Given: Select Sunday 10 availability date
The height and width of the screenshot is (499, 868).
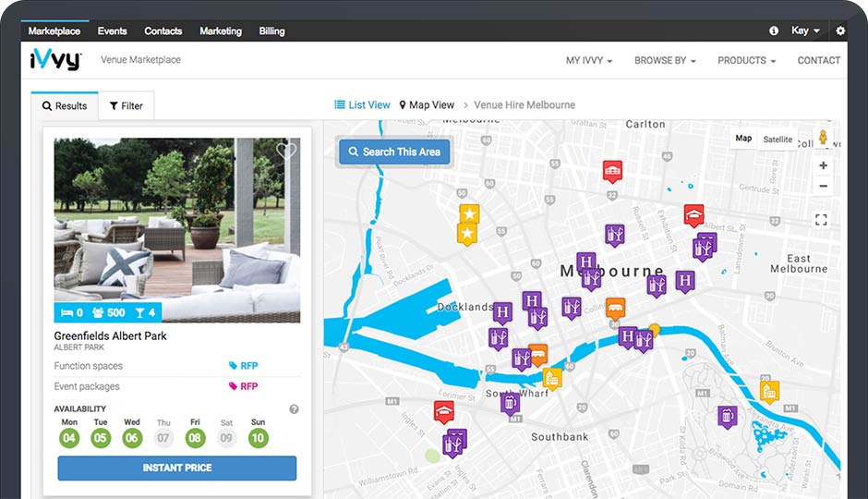Looking at the screenshot, I should tap(258, 438).
